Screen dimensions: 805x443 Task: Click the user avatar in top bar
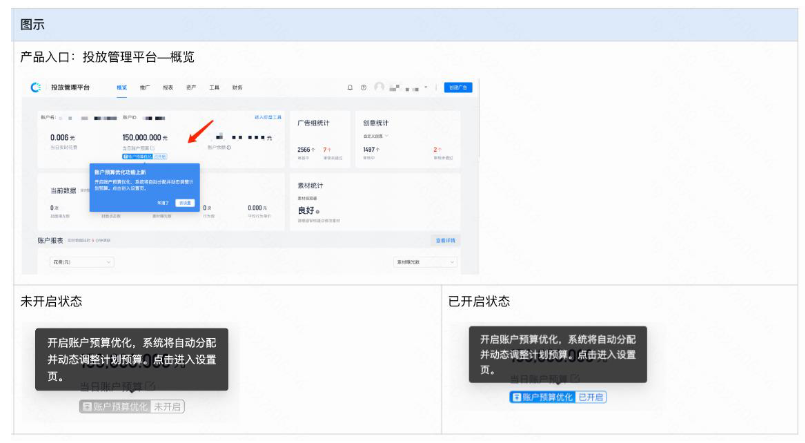click(x=379, y=88)
